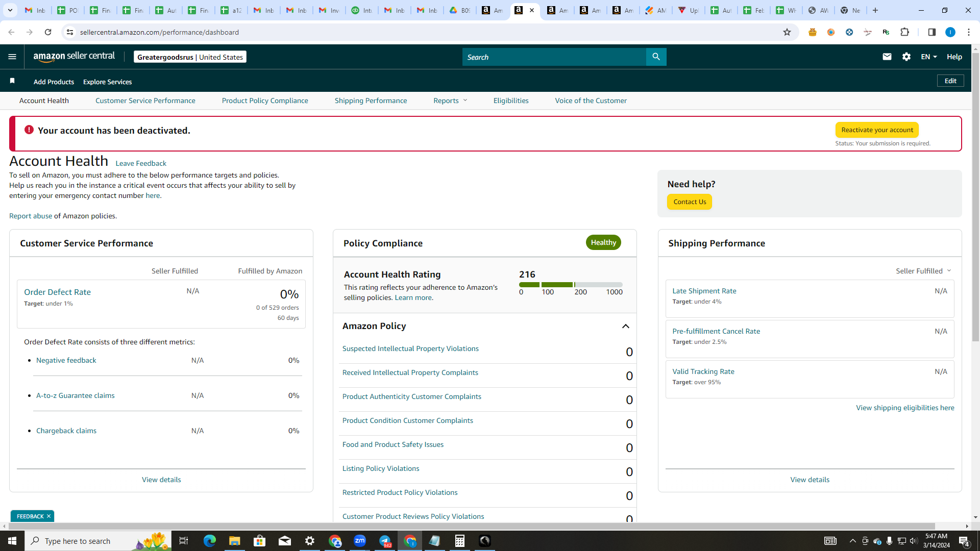
Task: Click the Account Health Rating progress bar
Action: click(571, 285)
